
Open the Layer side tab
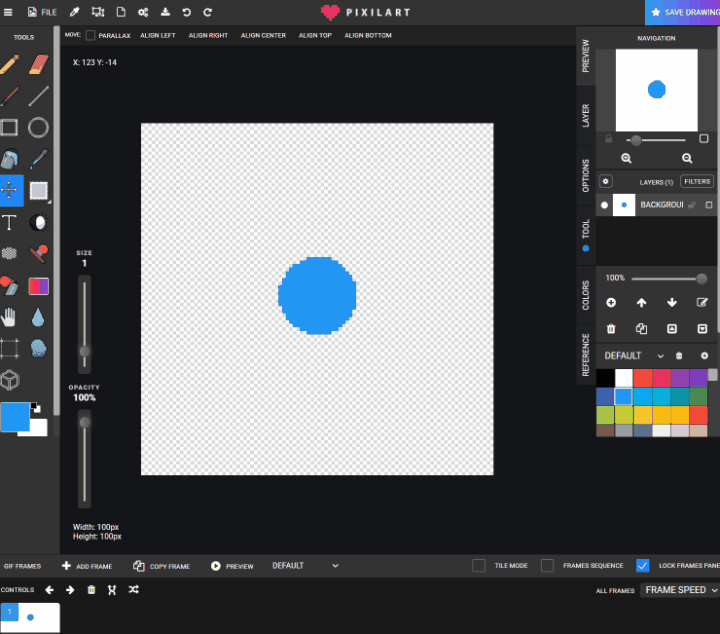click(585, 116)
